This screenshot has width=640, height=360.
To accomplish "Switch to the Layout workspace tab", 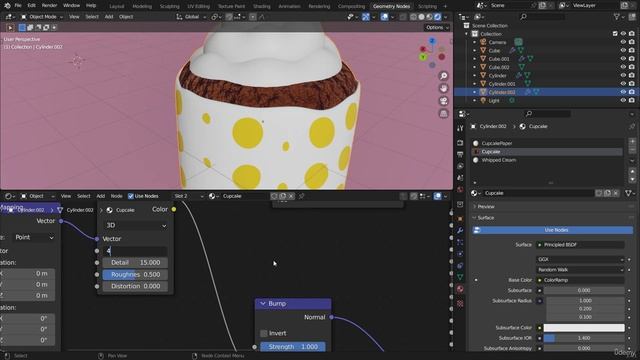I will coord(117,6).
